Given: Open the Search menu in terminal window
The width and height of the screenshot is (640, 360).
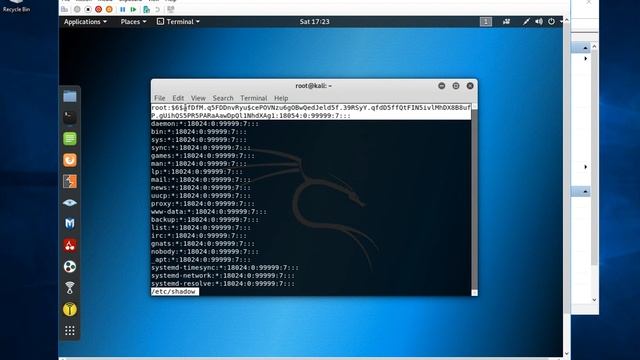Looking at the screenshot, I should coord(223,98).
